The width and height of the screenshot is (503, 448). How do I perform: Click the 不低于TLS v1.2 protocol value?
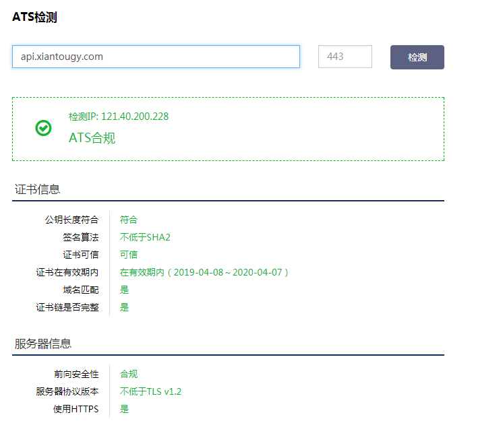pyautogui.click(x=150, y=391)
